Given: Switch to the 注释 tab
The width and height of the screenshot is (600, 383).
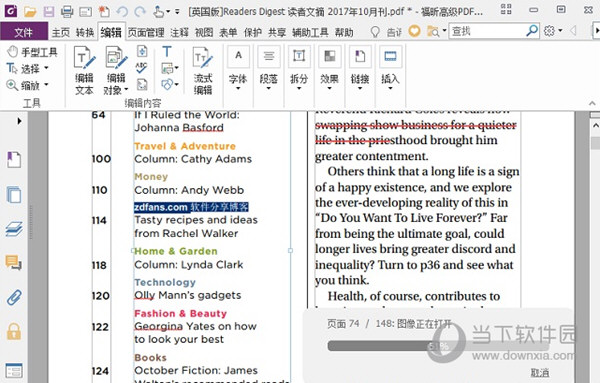Looking at the screenshot, I should tap(179, 33).
